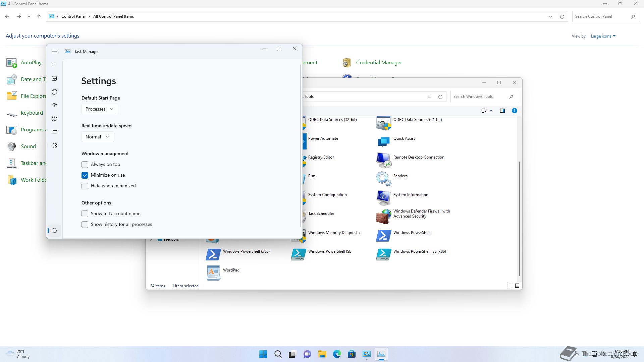The width and height of the screenshot is (644, 362).
Task: Open Details page in Task Manager sidebar
Action: [54, 132]
